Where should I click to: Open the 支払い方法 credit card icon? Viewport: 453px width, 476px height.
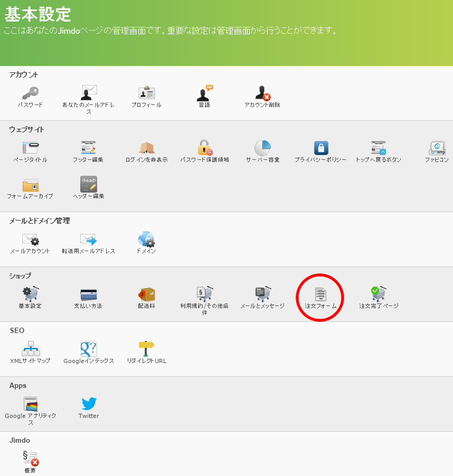point(88,294)
